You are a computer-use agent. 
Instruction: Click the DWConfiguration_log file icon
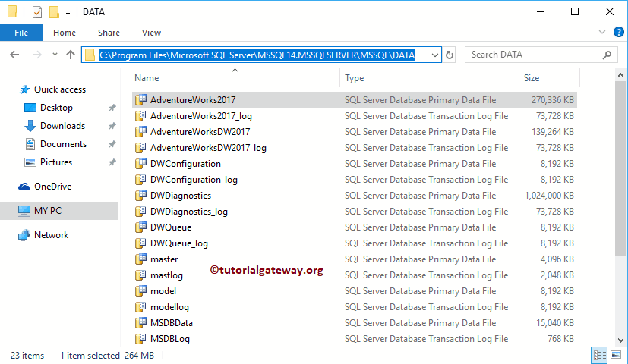tap(140, 180)
